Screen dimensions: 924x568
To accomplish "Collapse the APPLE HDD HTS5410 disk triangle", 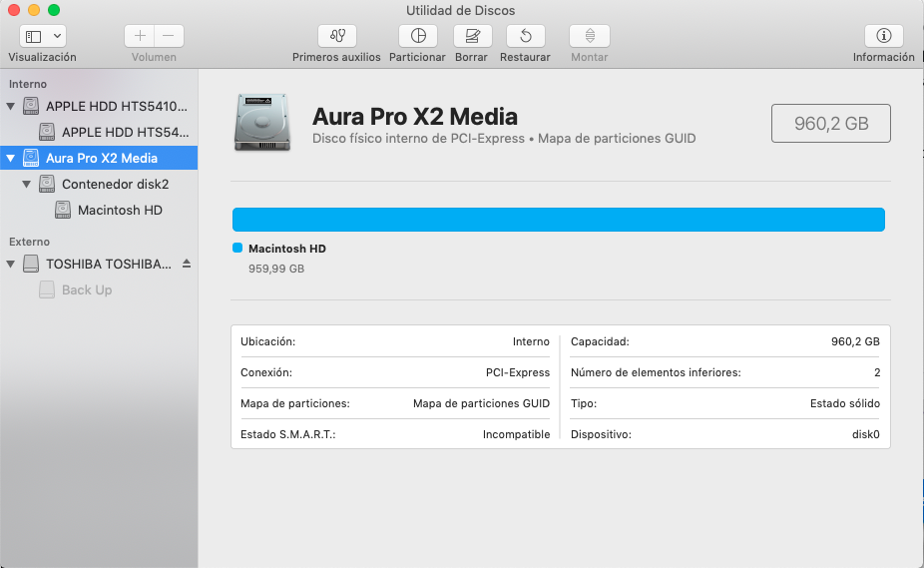I will pos(11,107).
